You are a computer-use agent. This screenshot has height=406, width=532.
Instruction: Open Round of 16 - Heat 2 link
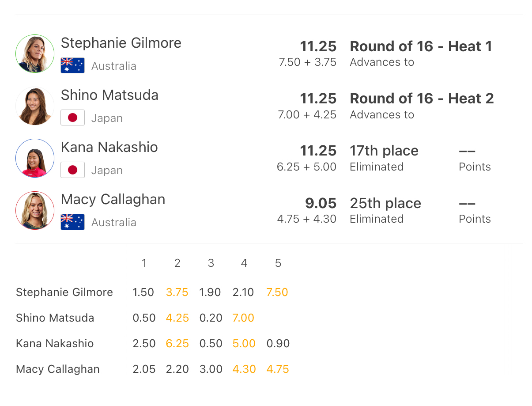point(422,99)
